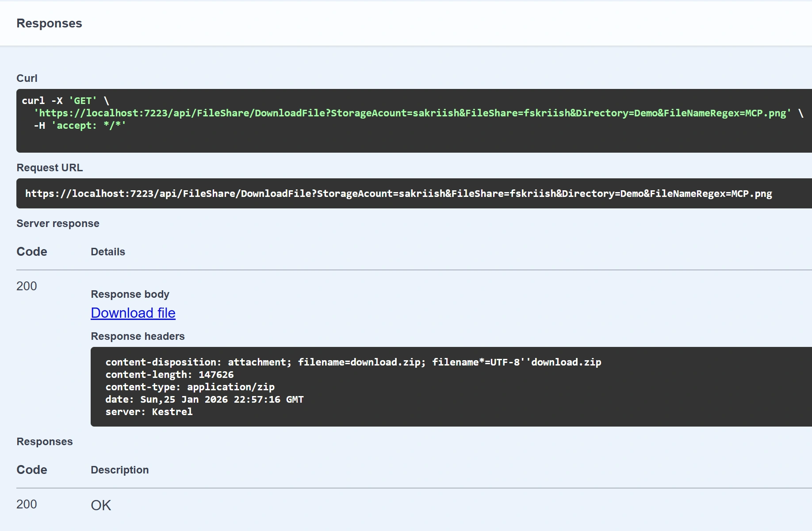Viewport: 812px width, 531px height.
Task: Click the Curl label
Action: [27, 78]
